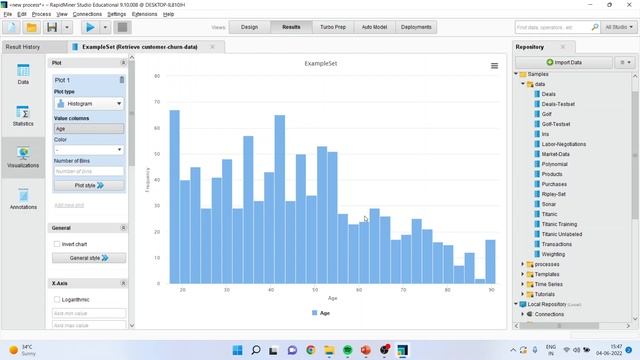The height and width of the screenshot is (360, 640).
Task: Open Windows taskbar search
Action: [256, 350]
